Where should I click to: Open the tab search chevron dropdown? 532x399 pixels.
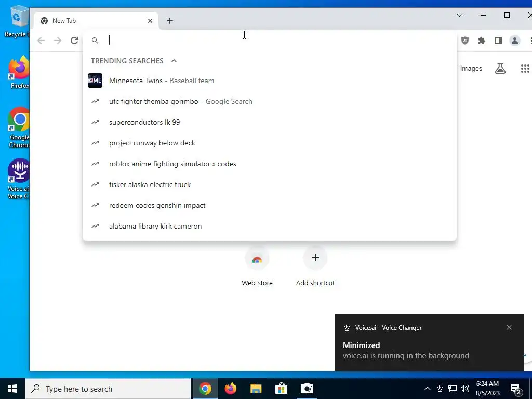pyautogui.click(x=459, y=15)
